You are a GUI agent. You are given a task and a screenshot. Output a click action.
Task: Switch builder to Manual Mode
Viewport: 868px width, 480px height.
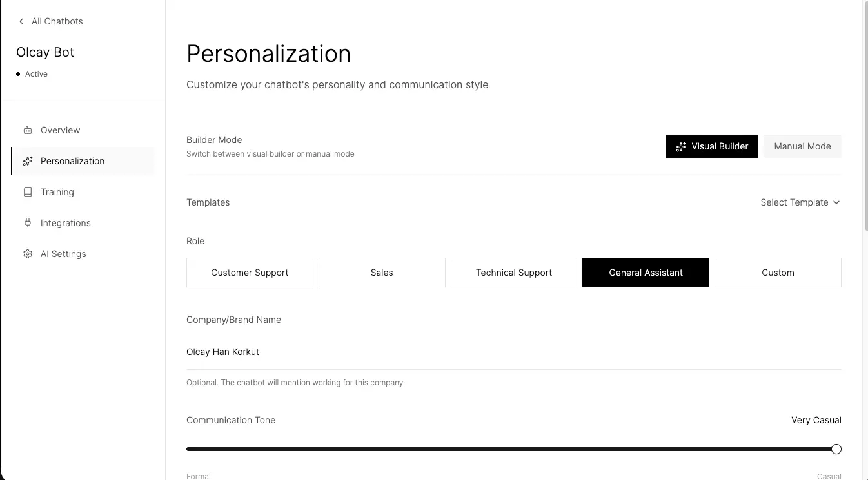click(x=802, y=146)
